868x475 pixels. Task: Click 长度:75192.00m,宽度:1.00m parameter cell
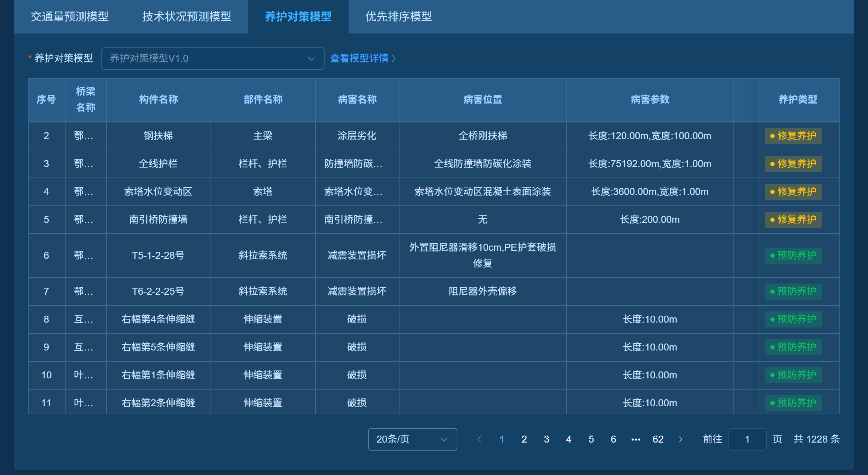click(650, 164)
